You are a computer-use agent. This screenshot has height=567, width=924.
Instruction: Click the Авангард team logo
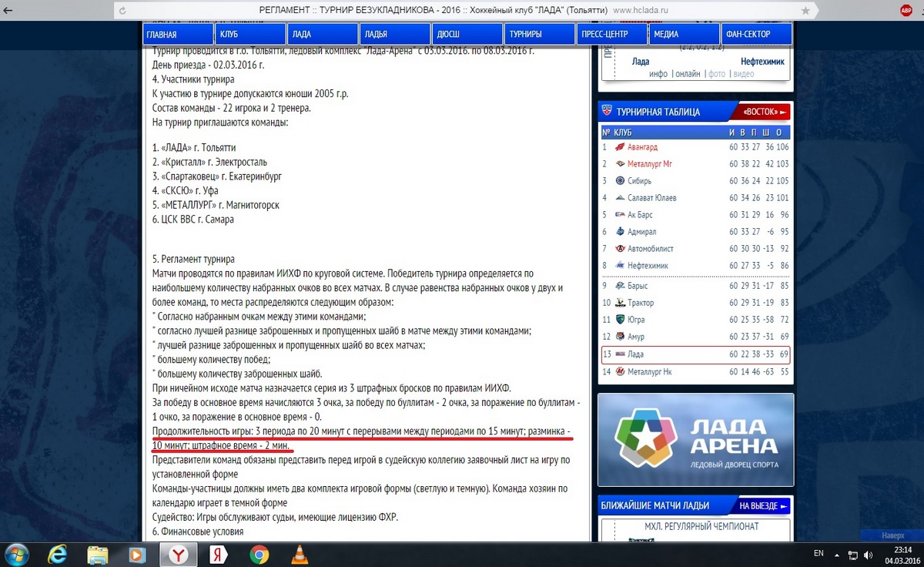pos(620,147)
